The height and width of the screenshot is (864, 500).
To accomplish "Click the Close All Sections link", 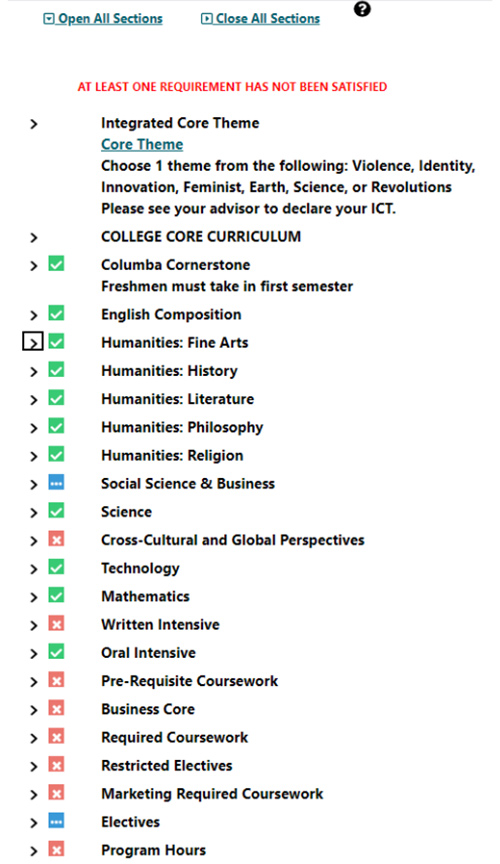I will tap(260, 18).
